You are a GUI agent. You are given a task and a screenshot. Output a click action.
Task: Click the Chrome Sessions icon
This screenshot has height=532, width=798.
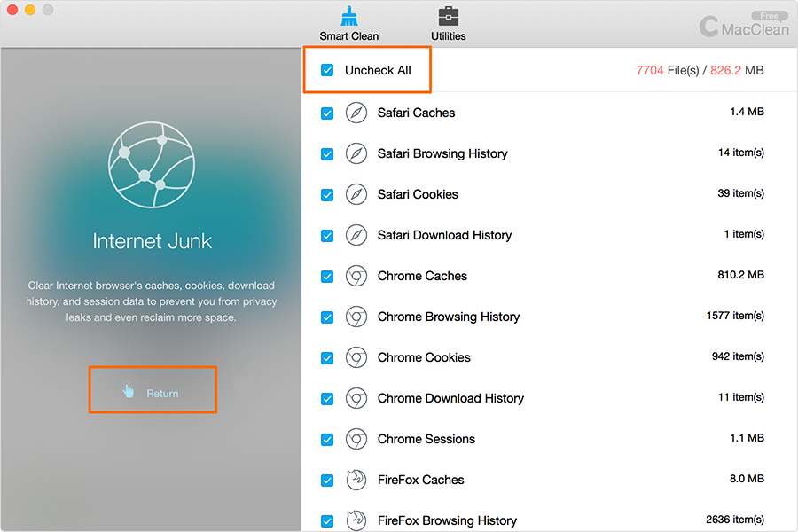coord(356,439)
